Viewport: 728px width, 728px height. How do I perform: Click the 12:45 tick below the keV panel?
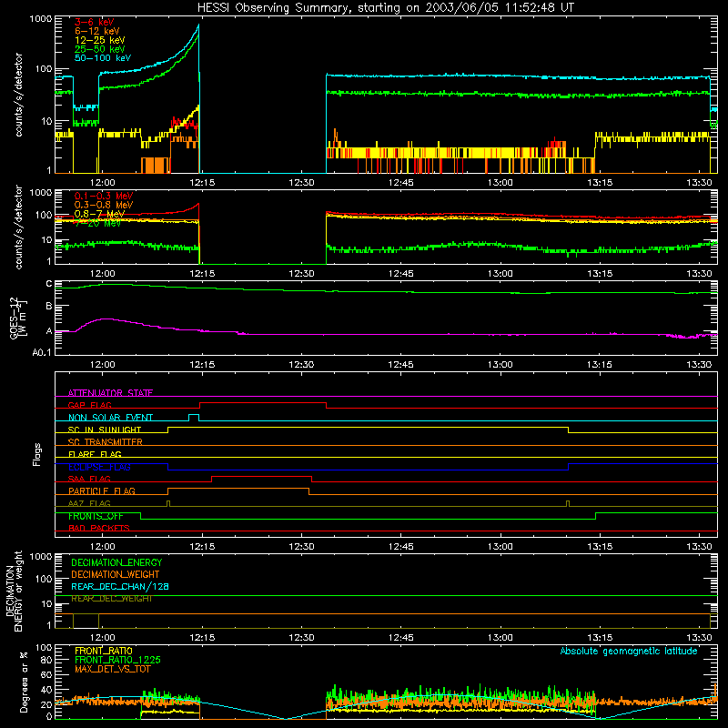(400, 183)
